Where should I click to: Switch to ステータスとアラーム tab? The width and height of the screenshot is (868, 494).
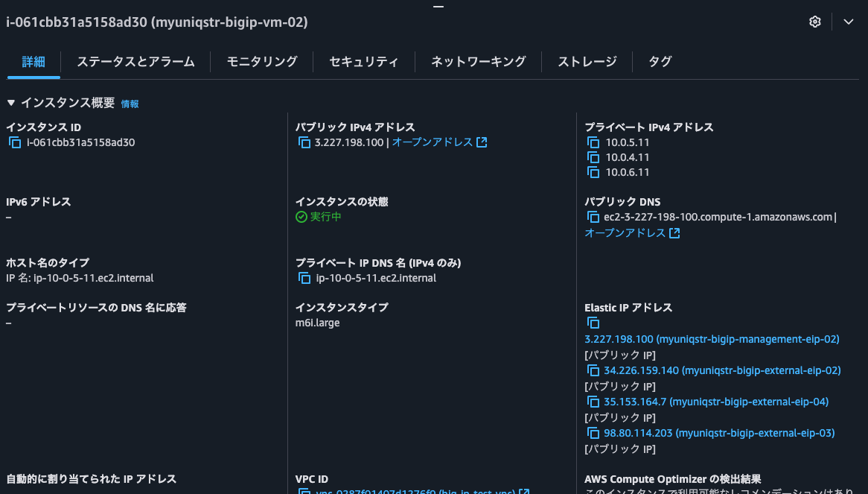coord(135,62)
